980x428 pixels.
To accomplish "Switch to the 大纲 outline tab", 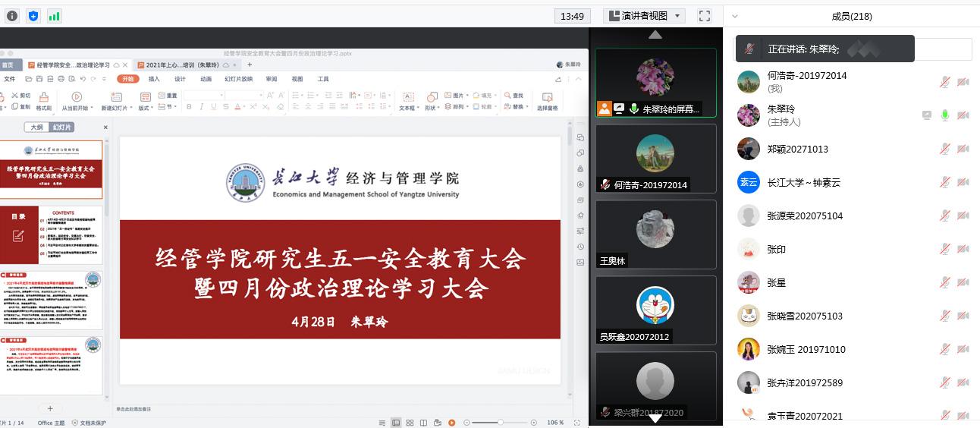I will [x=36, y=127].
